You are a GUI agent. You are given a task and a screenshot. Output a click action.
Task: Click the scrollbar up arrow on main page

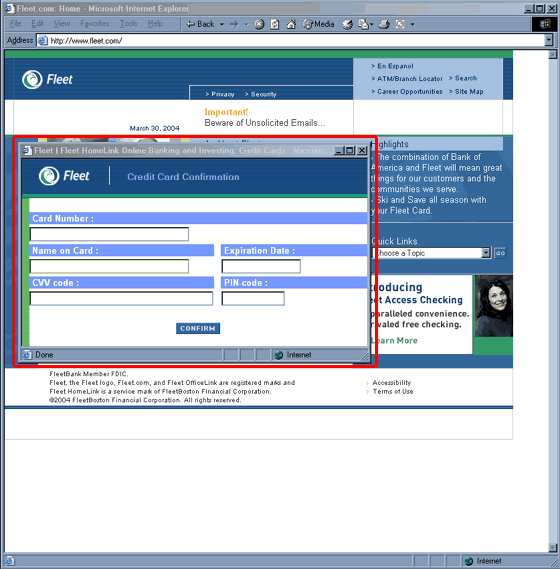553,55
